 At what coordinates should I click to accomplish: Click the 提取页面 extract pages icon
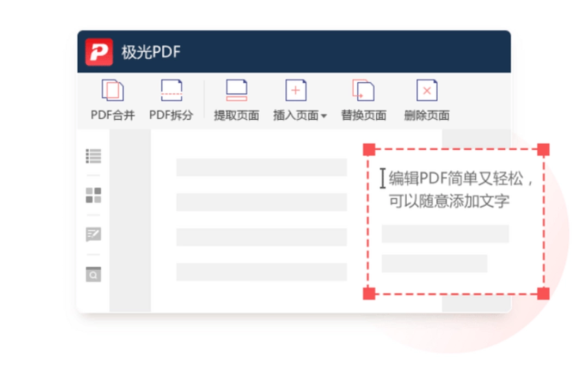tap(236, 90)
